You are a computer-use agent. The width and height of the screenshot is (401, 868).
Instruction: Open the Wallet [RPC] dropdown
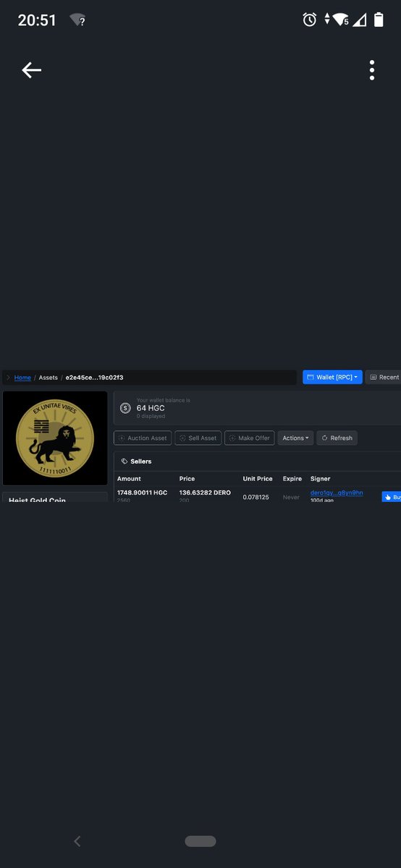coord(332,377)
